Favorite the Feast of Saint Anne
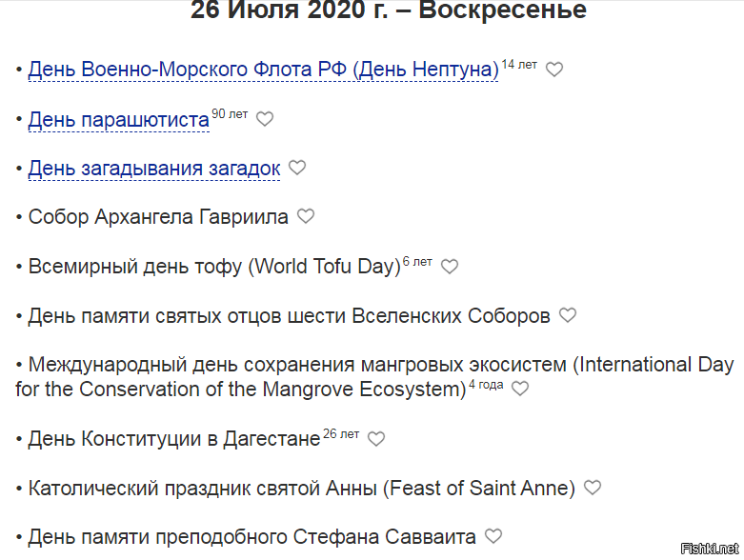 click(x=593, y=488)
